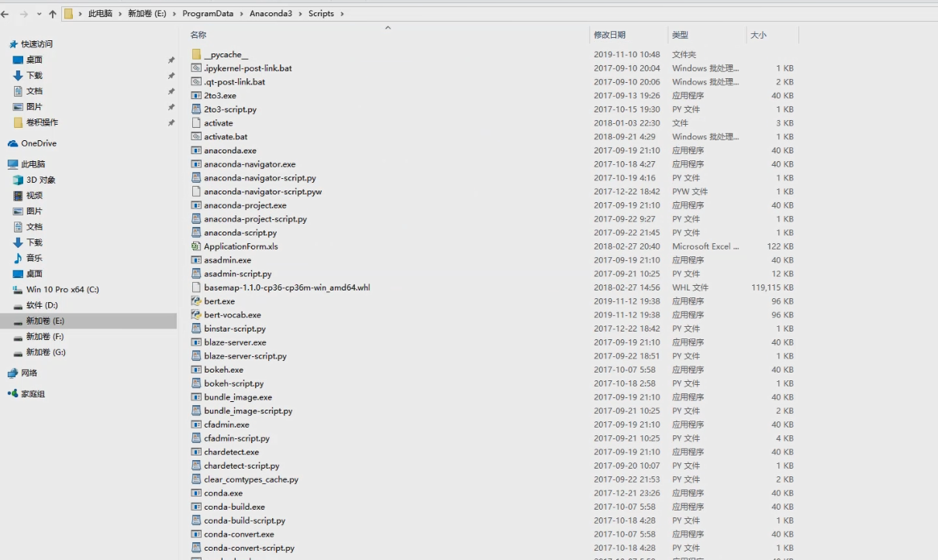This screenshot has height=560, width=938.
Task: Click the Back navigation arrow
Action: point(5,14)
